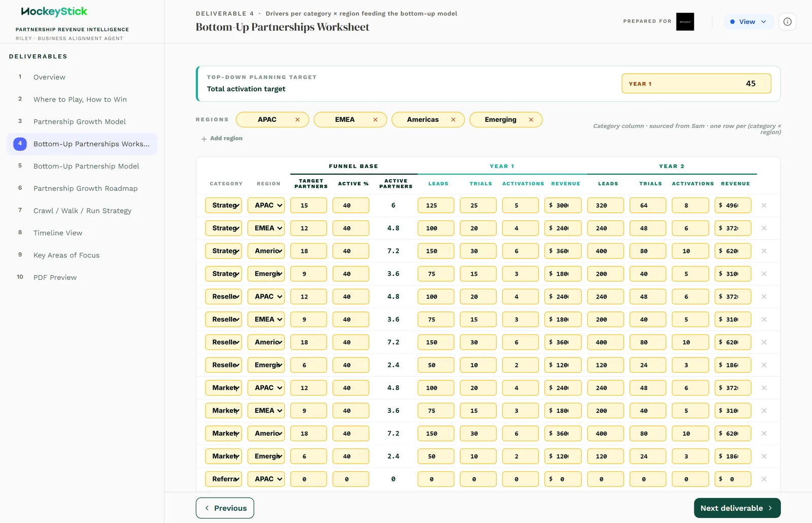Remove the Americas region chip

453,120
